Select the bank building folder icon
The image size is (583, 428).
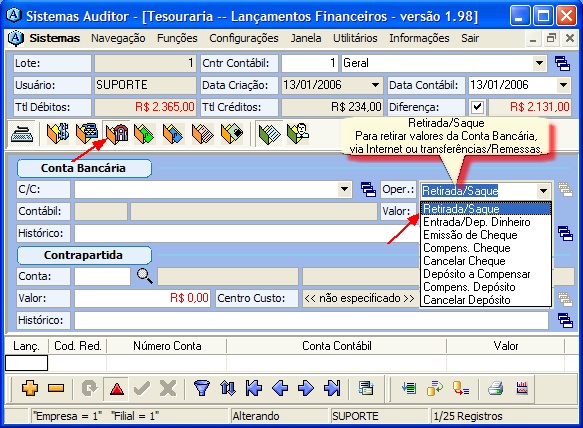point(117,133)
